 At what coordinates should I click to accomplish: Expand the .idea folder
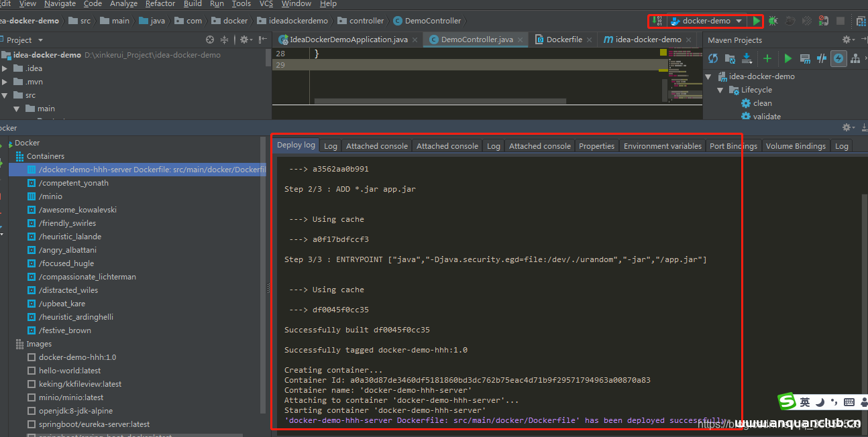coord(5,68)
